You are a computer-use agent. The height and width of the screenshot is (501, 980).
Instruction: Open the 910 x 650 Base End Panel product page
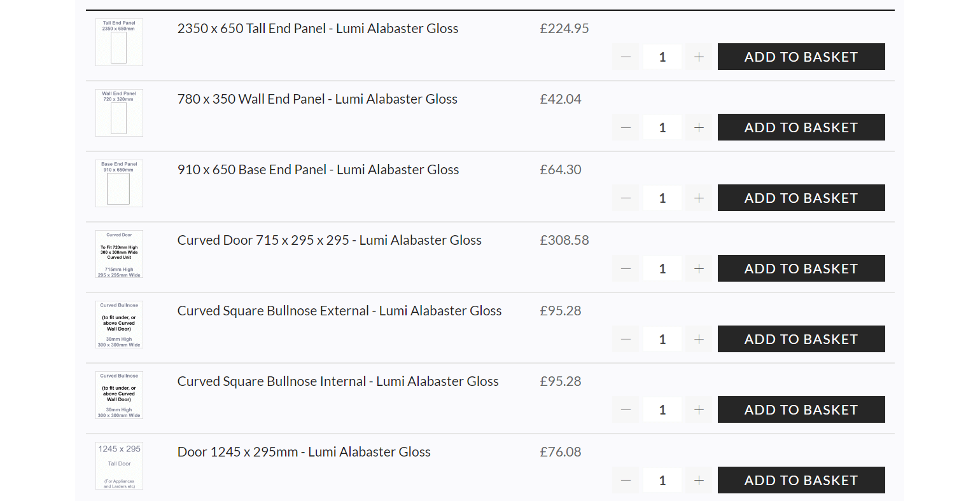click(x=318, y=169)
